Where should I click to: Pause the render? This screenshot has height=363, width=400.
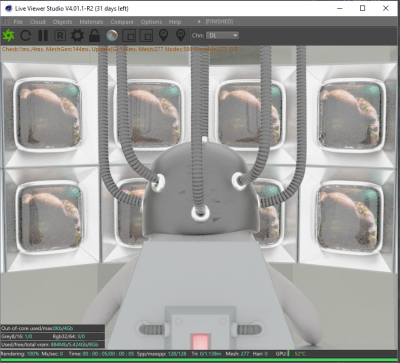43,35
